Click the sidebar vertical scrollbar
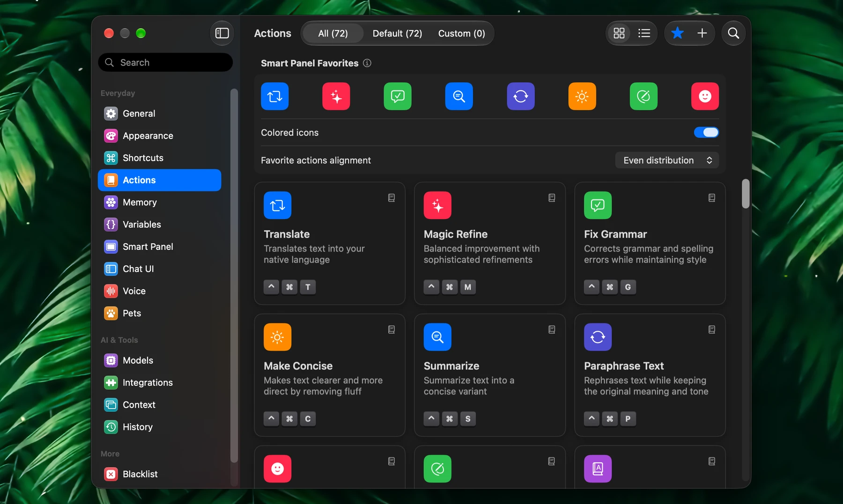This screenshot has height=504, width=843. [234, 275]
